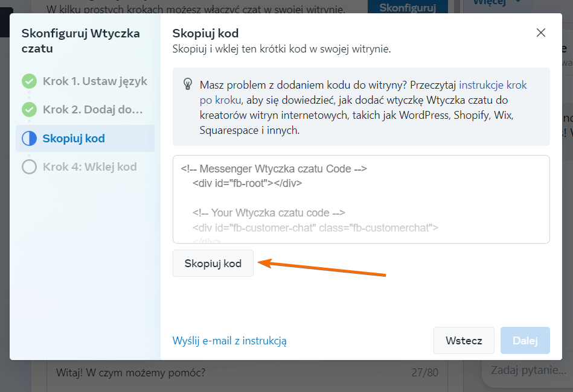573x392 pixels.
Task: Expand the Więcej dropdown behind the dialog
Action: [489, 3]
